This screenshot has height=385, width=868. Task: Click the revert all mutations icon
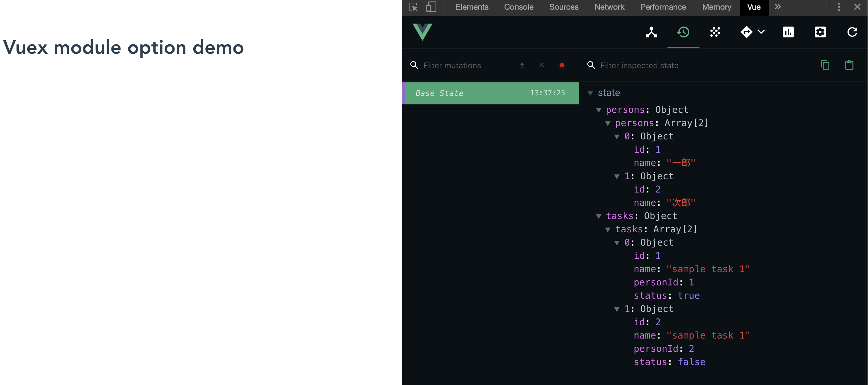click(x=542, y=65)
